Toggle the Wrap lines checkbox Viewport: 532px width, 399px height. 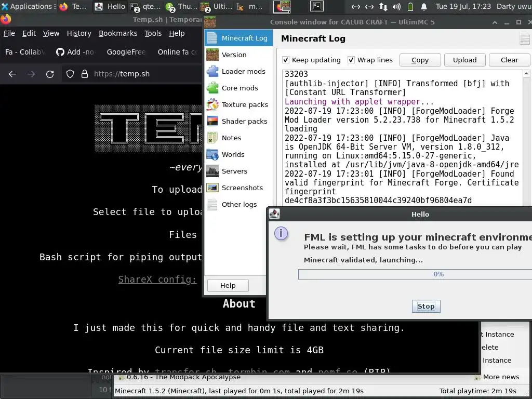[351, 60]
